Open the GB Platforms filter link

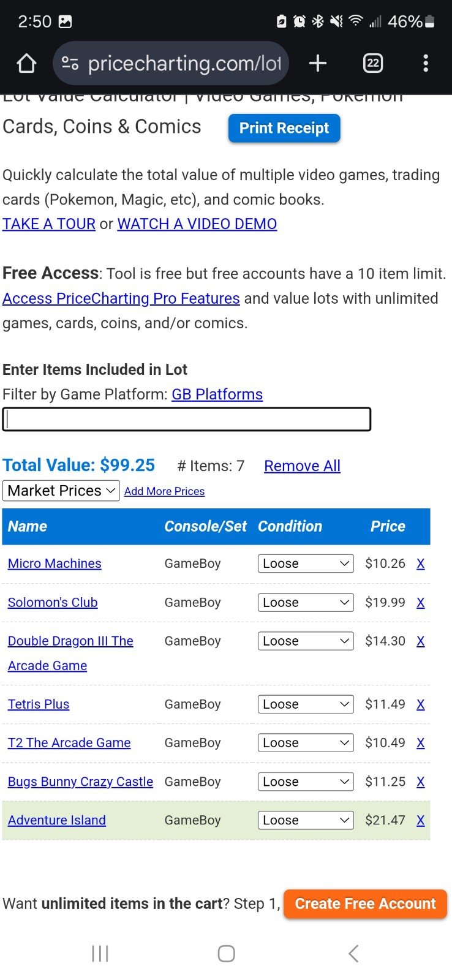tap(217, 394)
